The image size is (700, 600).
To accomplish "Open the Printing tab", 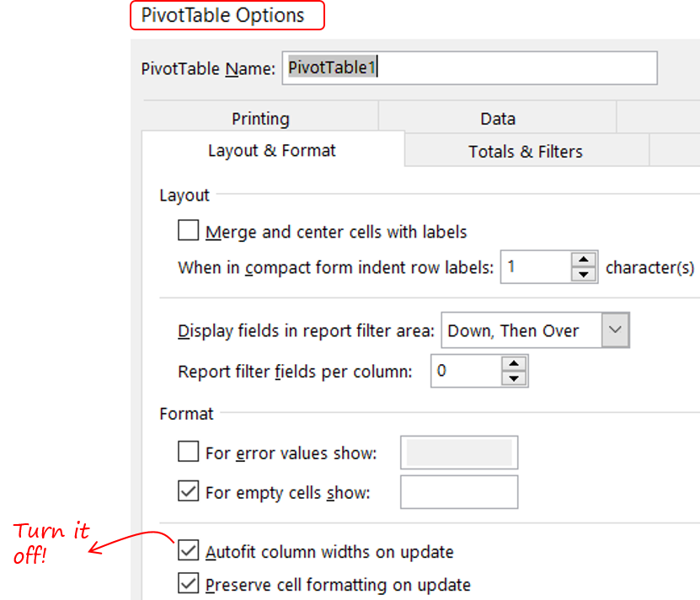I will pyautogui.click(x=260, y=118).
